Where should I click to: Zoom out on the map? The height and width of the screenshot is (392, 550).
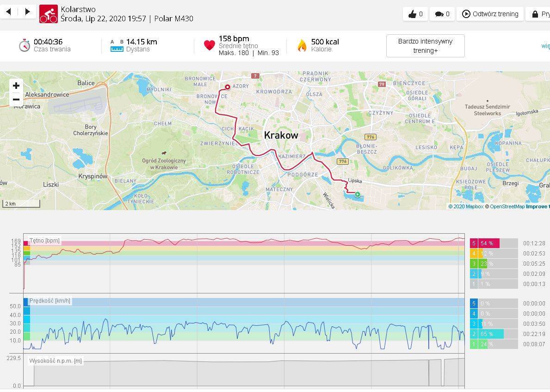pyautogui.click(x=16, y=100)
